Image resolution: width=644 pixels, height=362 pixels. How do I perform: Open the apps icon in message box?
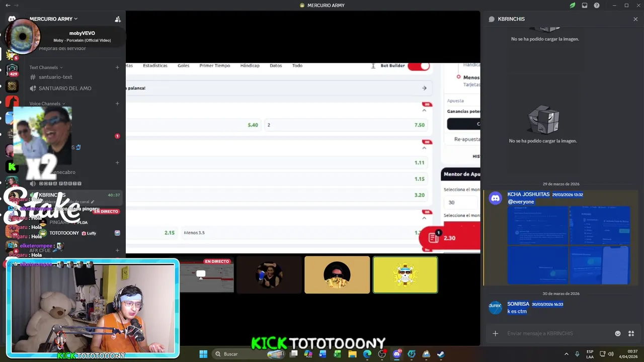point(631,333)
